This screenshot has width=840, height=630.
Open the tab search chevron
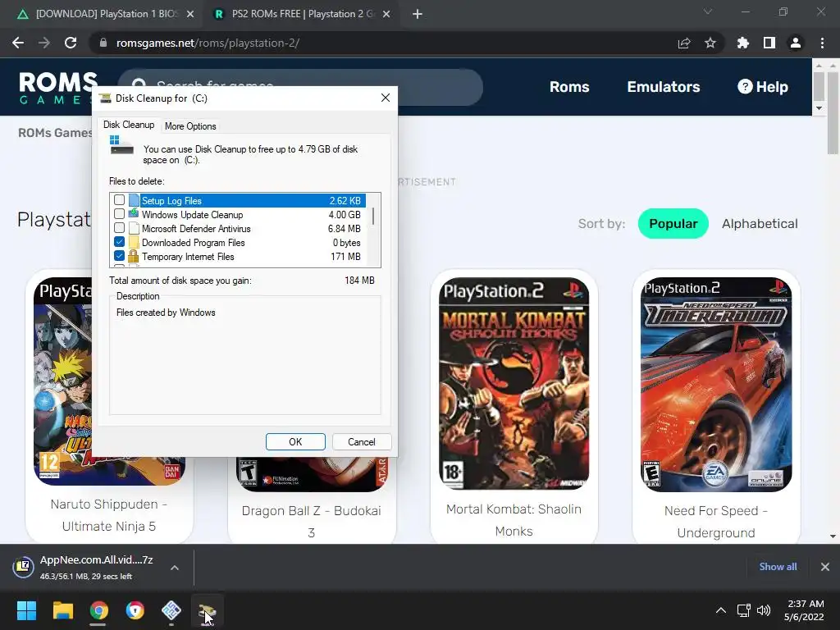(x=708, y=11)
